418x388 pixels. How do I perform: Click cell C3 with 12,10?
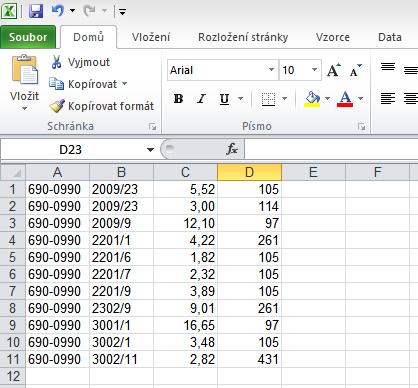click(185, 223)
